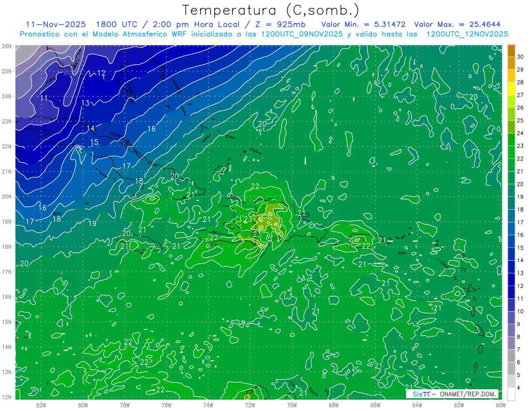Image resolution: width=532 pixels, height=411 pixels.
Task: Click the "64W" longitude axis label
Action: pos(417,405)
